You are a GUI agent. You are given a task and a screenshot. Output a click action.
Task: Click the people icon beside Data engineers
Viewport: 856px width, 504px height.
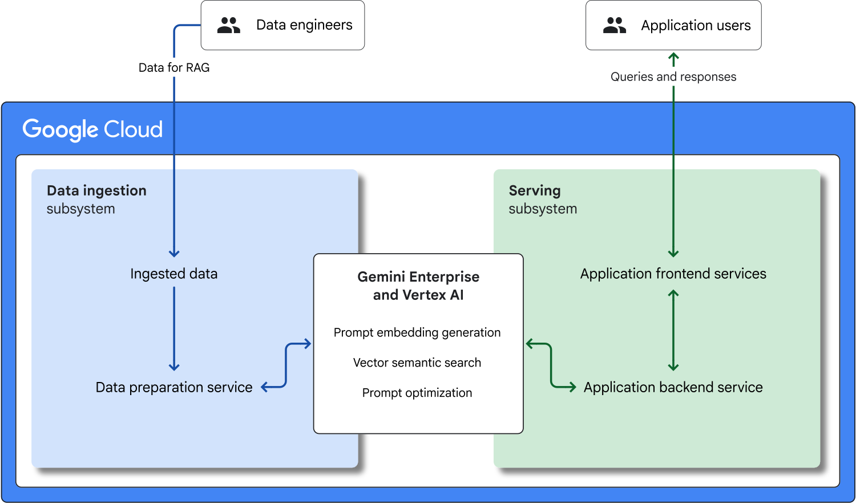coord(229,25)
